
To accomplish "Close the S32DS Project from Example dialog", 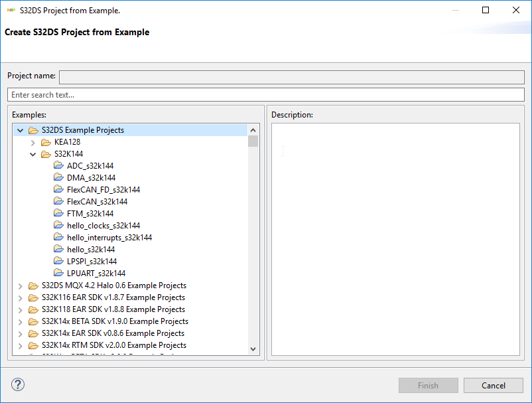I will (x=515, y=10).
